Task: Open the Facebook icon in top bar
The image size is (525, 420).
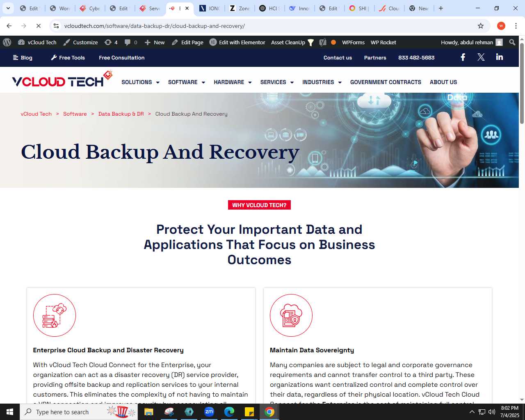Action: tap(463, 57)
